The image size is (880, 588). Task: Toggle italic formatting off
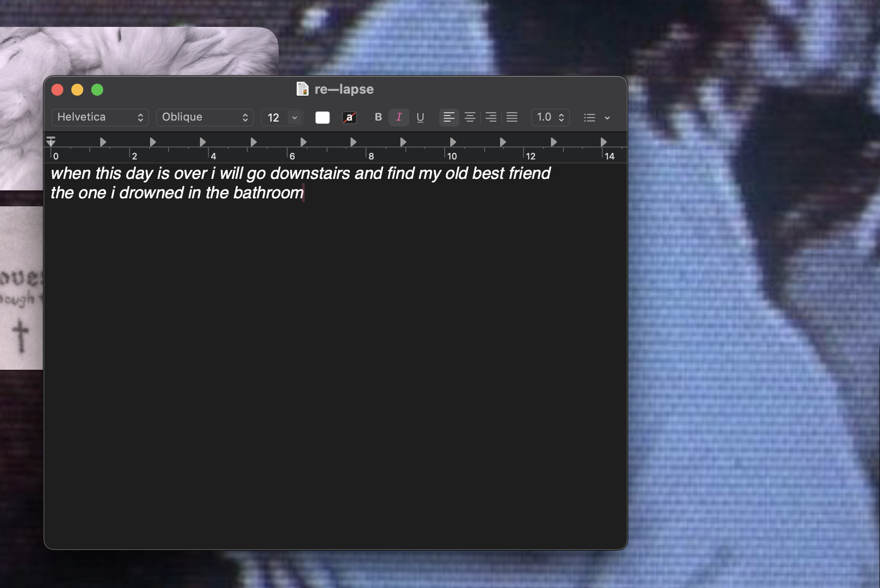point(399,117)
